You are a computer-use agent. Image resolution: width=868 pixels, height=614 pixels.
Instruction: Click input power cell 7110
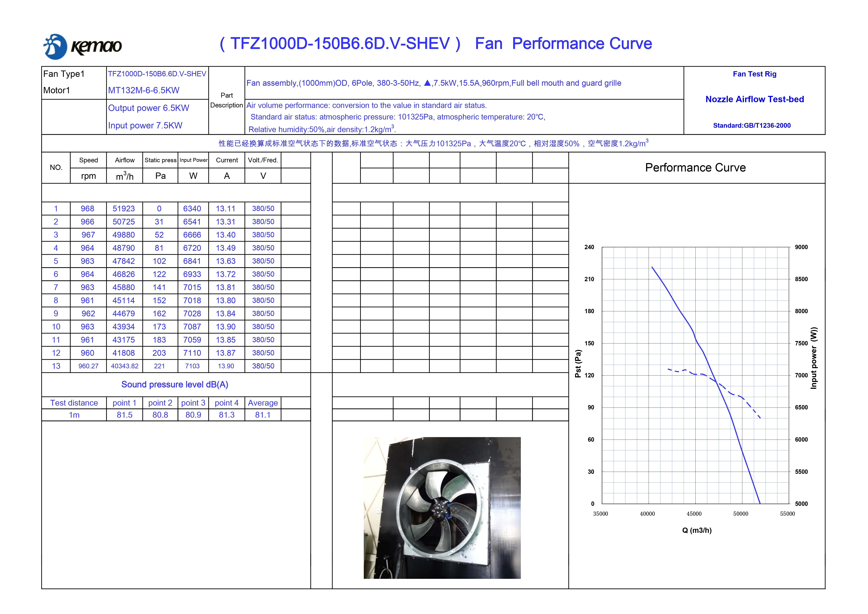click(x=192, y=353)
